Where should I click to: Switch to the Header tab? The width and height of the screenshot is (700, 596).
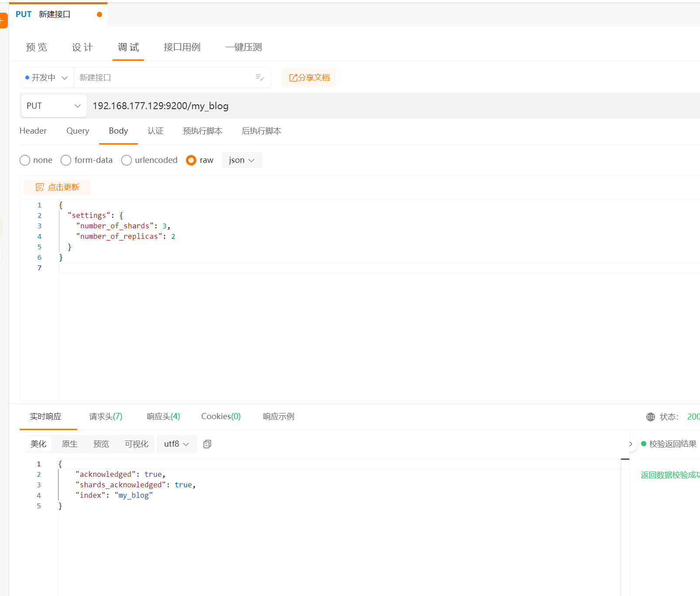coord(33,131)
